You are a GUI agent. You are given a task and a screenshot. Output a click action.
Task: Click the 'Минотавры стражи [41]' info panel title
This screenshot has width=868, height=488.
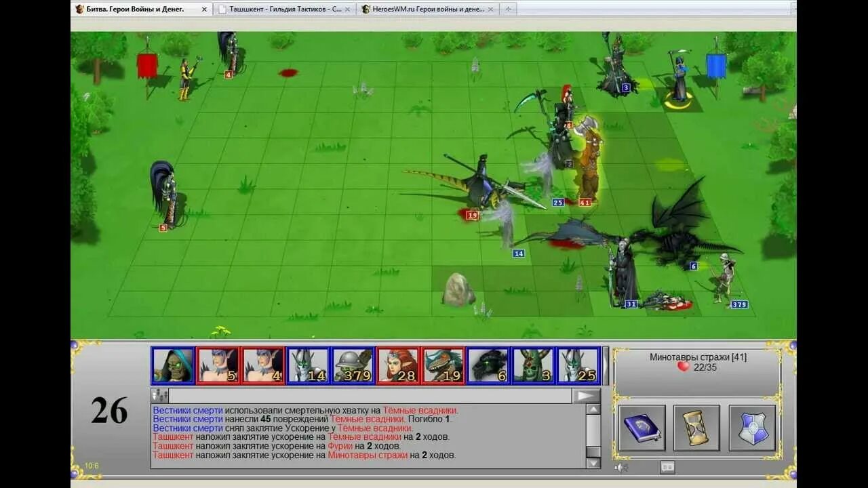coord(698,357)
